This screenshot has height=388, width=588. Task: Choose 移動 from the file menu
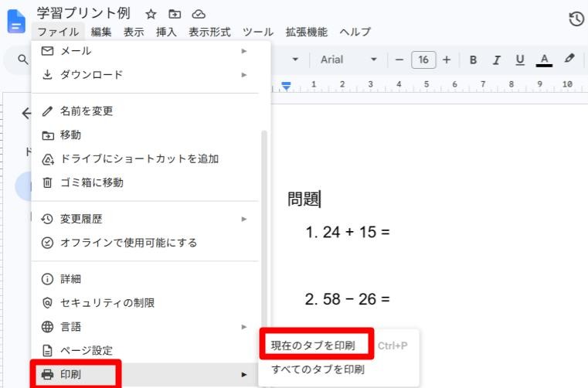(146, 135)
